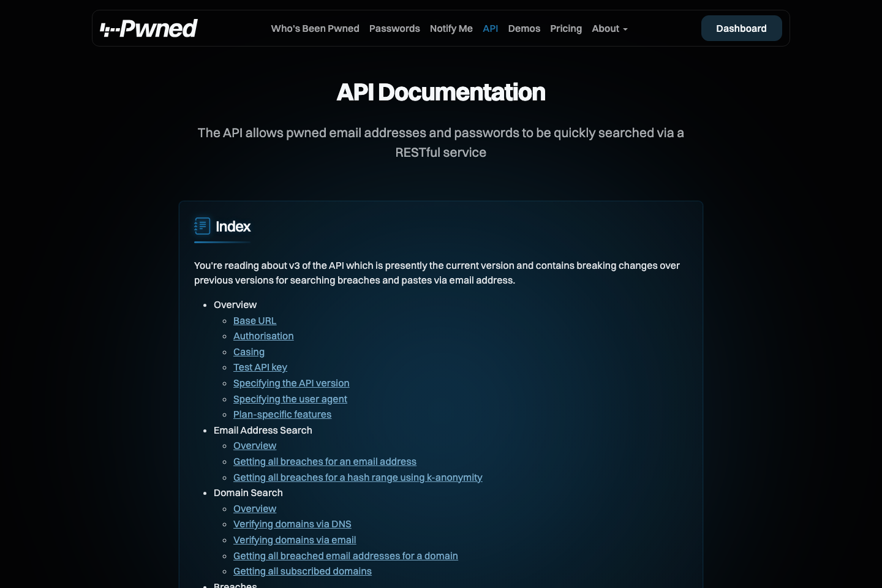This screenshot has width=882, height=588.
Task: Click Getting all breaches for an email address
Action: 325,461
